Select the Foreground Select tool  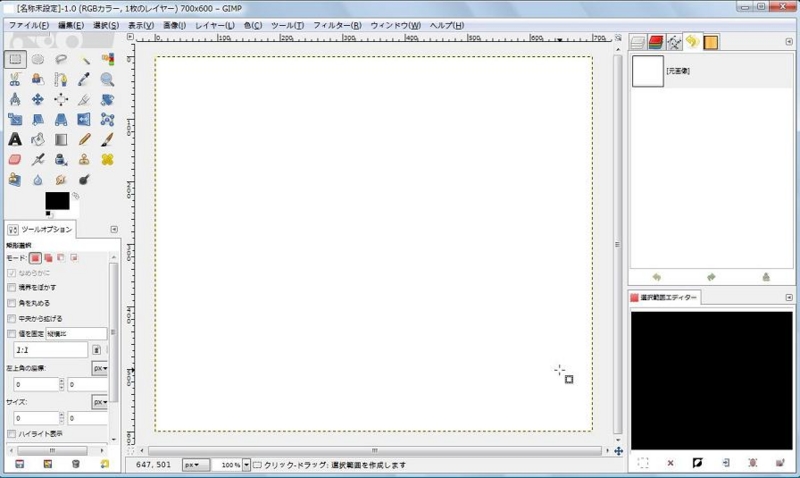click(x=38, y=79)
